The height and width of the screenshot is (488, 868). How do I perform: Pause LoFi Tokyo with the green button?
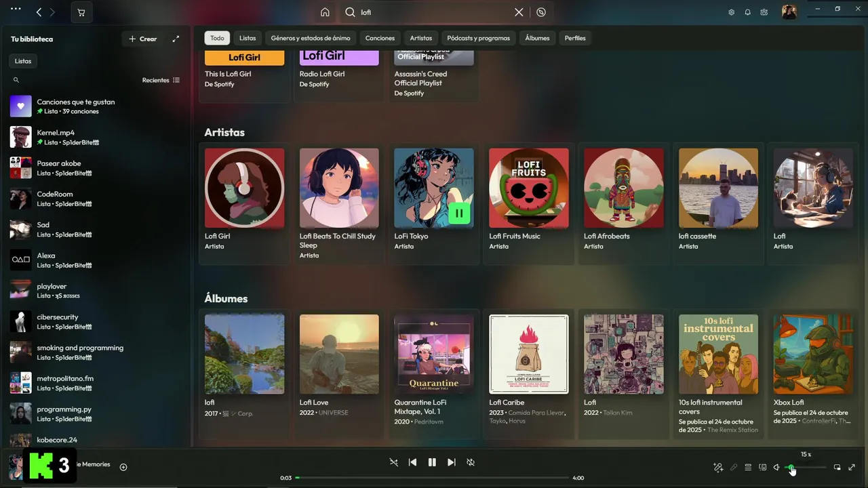pos(459,213)
